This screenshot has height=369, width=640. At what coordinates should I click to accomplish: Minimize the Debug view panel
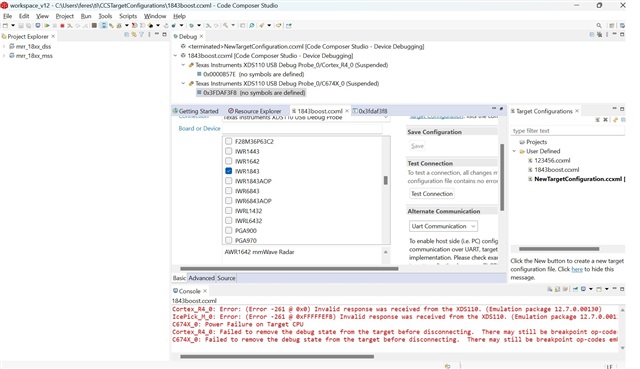[x=614, y=34]
